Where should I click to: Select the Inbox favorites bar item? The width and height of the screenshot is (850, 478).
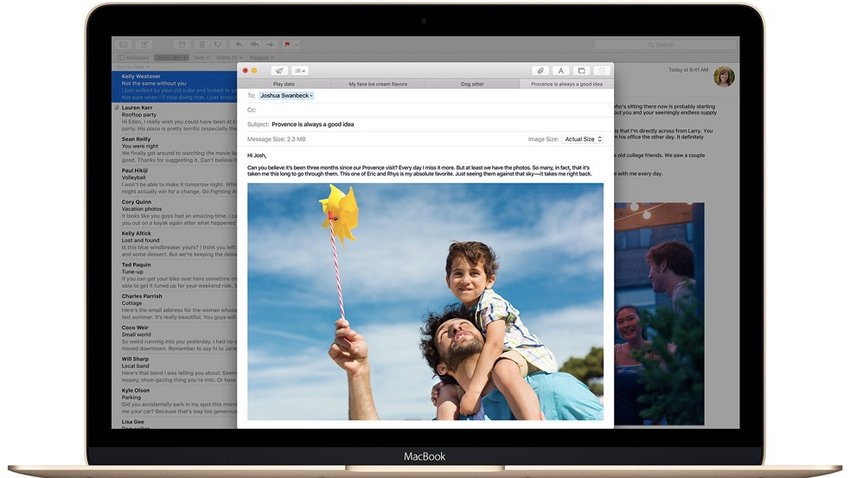click(x=171, y=57)
